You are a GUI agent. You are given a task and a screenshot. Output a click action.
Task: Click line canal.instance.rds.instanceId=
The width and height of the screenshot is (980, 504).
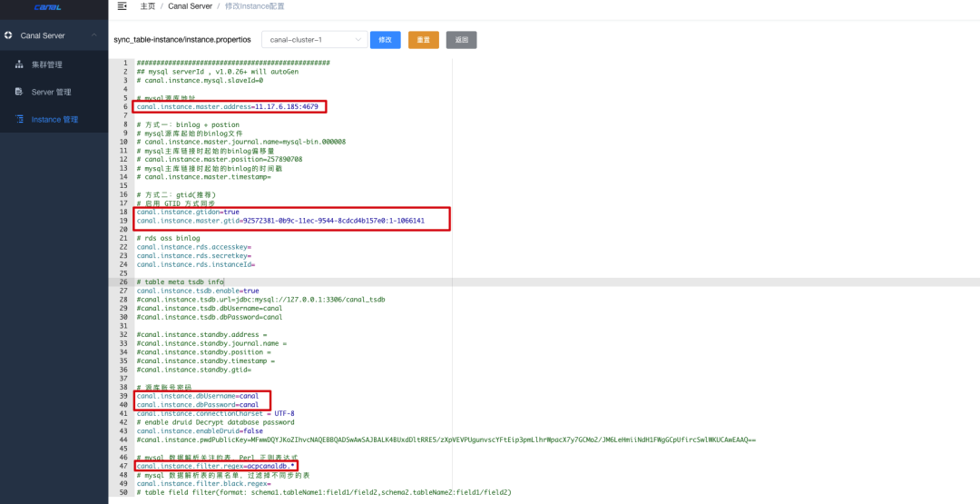196,264
